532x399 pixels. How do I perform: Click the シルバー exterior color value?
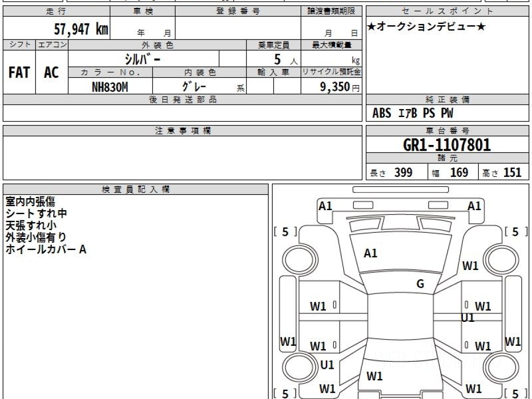tap(144, 59)
